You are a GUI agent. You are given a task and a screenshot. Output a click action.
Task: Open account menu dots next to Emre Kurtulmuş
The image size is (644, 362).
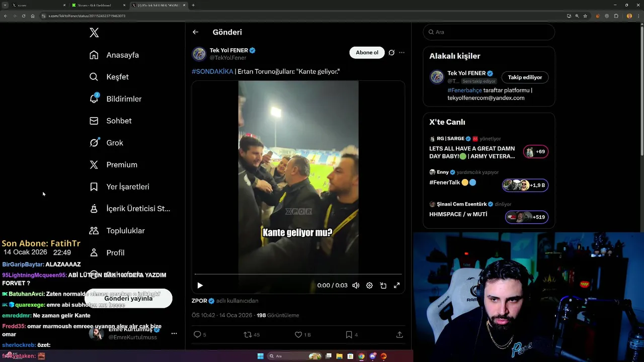(x=174, y=333)
